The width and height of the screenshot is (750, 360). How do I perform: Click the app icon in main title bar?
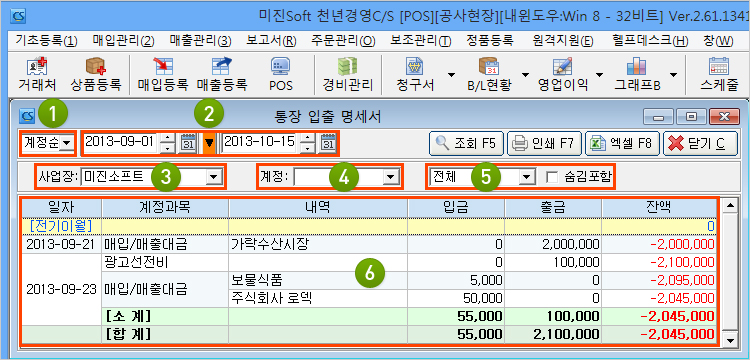click(17, 17)
